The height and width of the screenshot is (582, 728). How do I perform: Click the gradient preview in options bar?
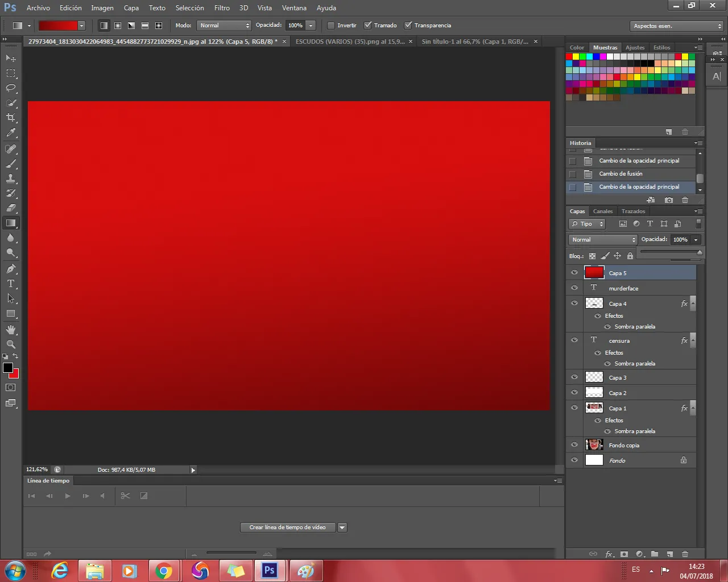pyautogui.click(x=57, y=26)
